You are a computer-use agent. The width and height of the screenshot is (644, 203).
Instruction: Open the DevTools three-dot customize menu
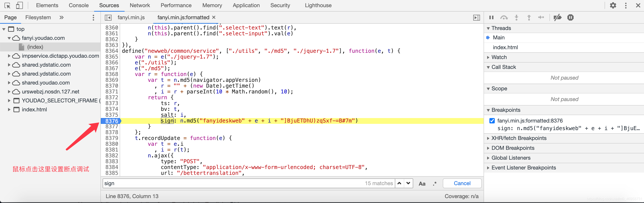click(x=626, y=5)
